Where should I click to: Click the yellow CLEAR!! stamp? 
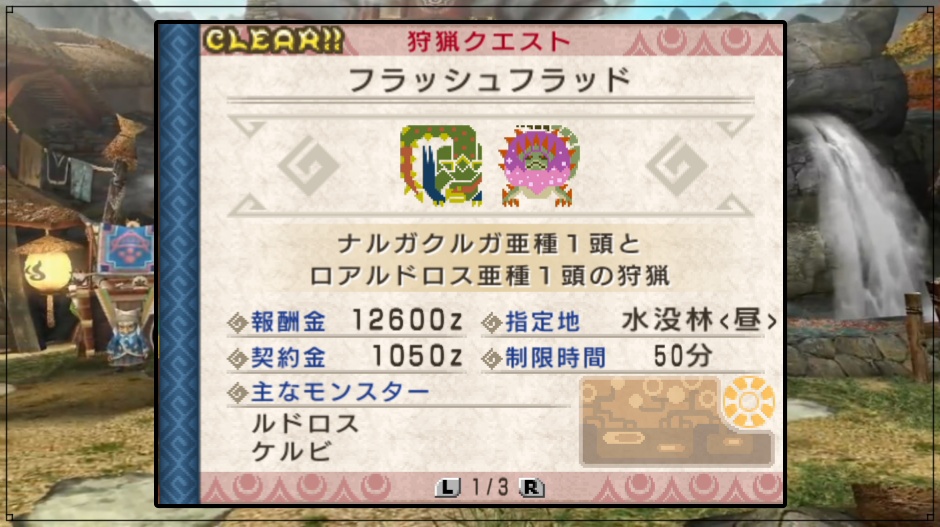coord(273,40)
